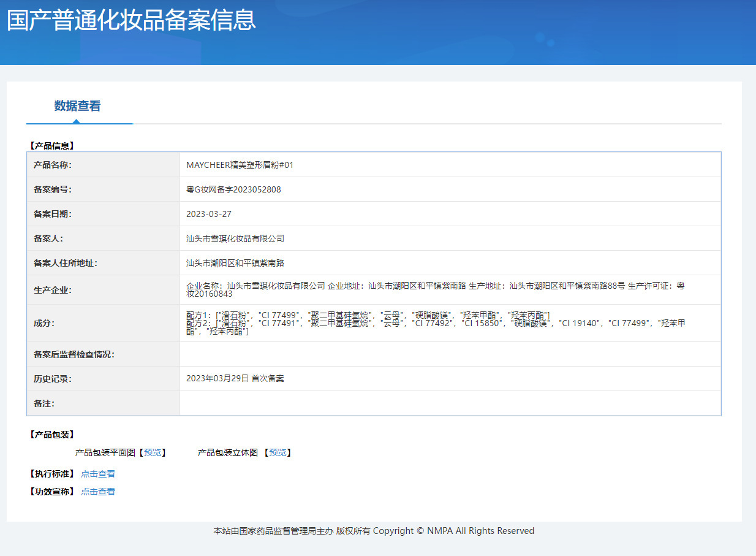Click the 备案后监督检查情况 row label

74,354
